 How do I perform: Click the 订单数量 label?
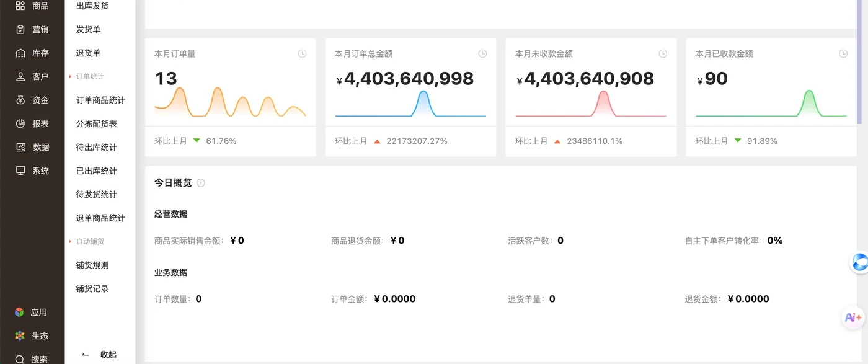[172, 299]
